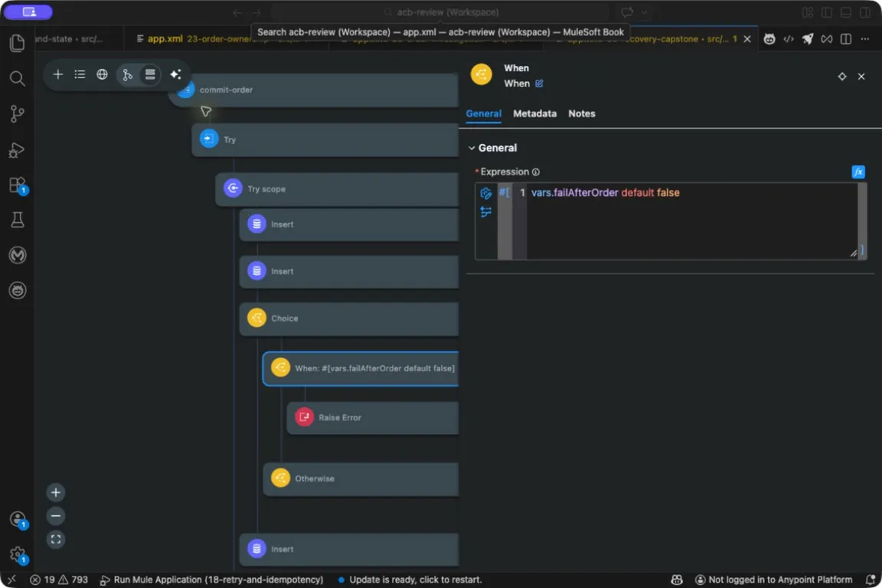Zoom out on the canvas
The image size is (882, 588).
point(56,516)
